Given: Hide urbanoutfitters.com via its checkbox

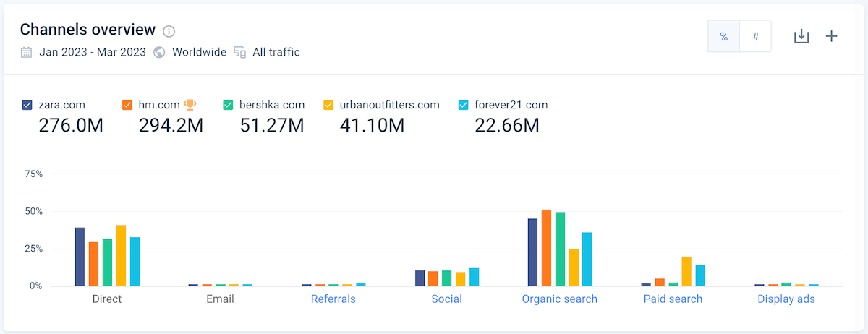Looking at the screenshot, I should pyautogui.click(x=328, y=105).
